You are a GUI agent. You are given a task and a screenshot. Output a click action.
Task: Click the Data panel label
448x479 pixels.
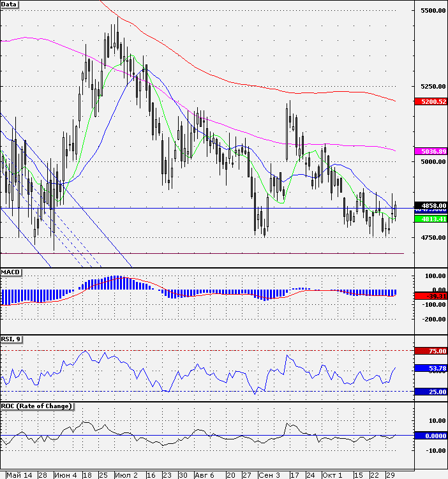coord(10,4)
